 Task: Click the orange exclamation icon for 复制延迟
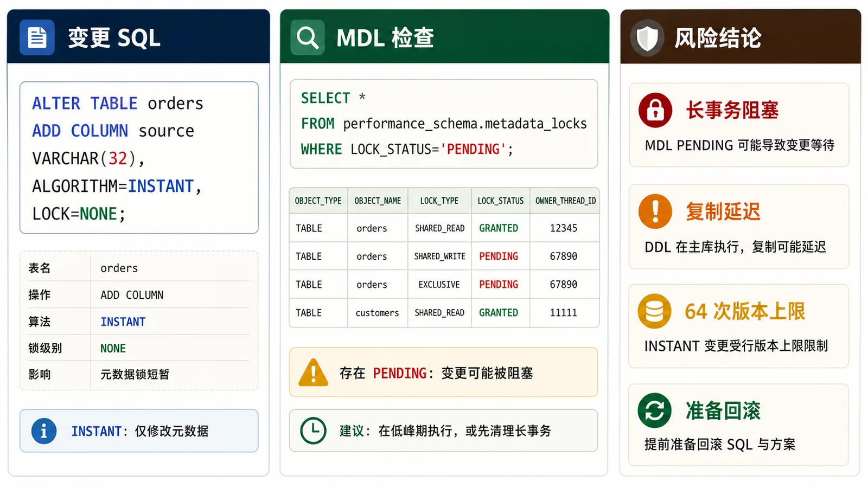coord(655,211)
